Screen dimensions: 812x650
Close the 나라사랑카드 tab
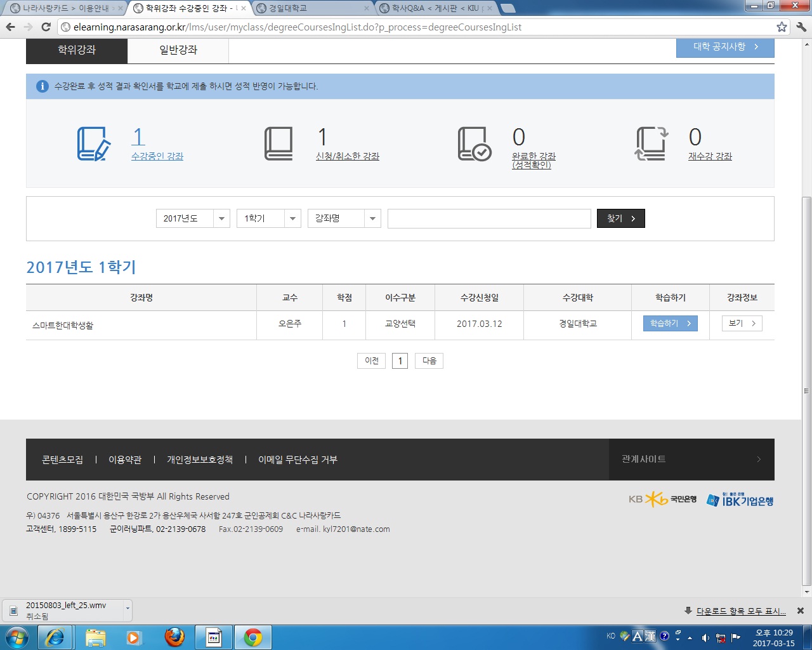coord(121,8)
